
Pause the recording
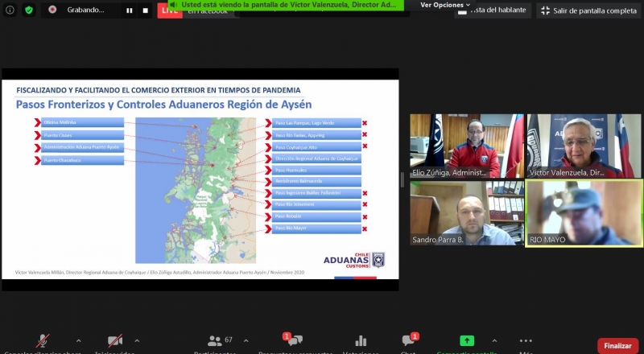coord(130,10)
